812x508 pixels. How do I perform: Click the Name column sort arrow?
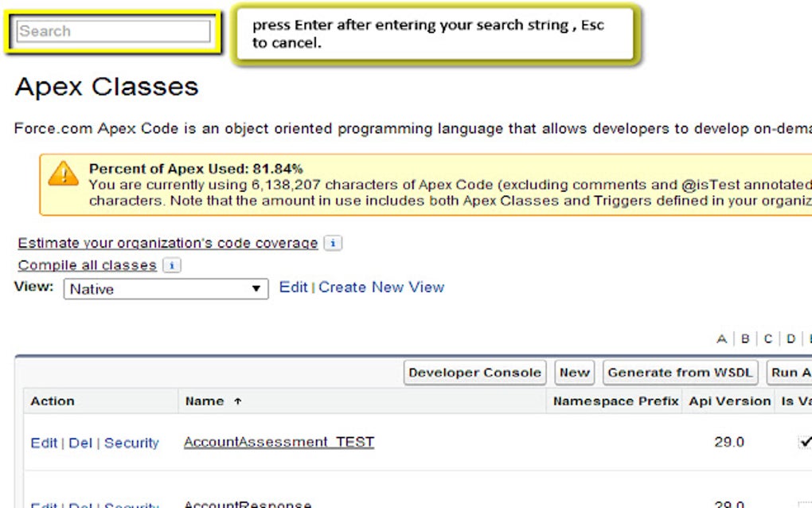237,401
